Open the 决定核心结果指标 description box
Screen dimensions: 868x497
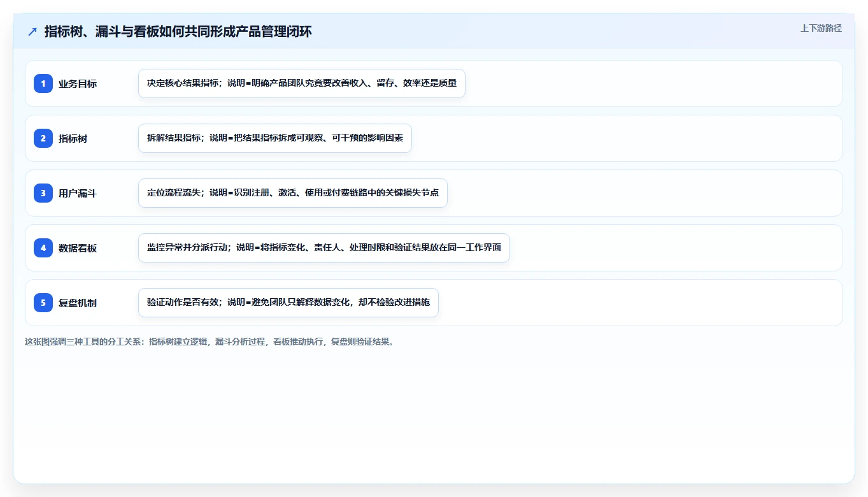(302, 83)
